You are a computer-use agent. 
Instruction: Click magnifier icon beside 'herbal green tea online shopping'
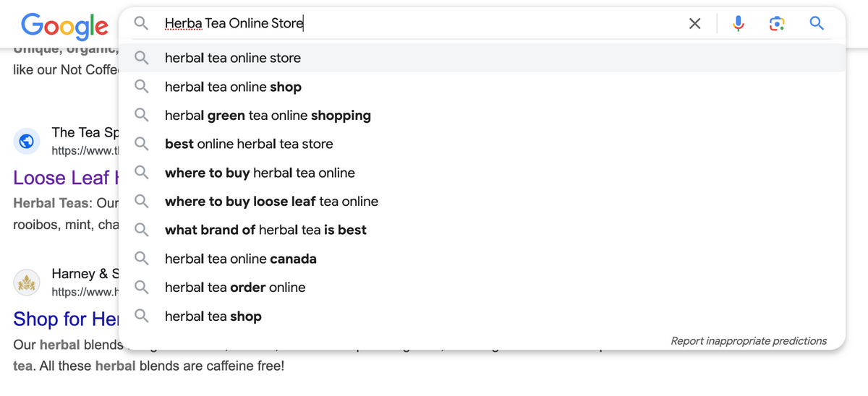pos(142,116)
